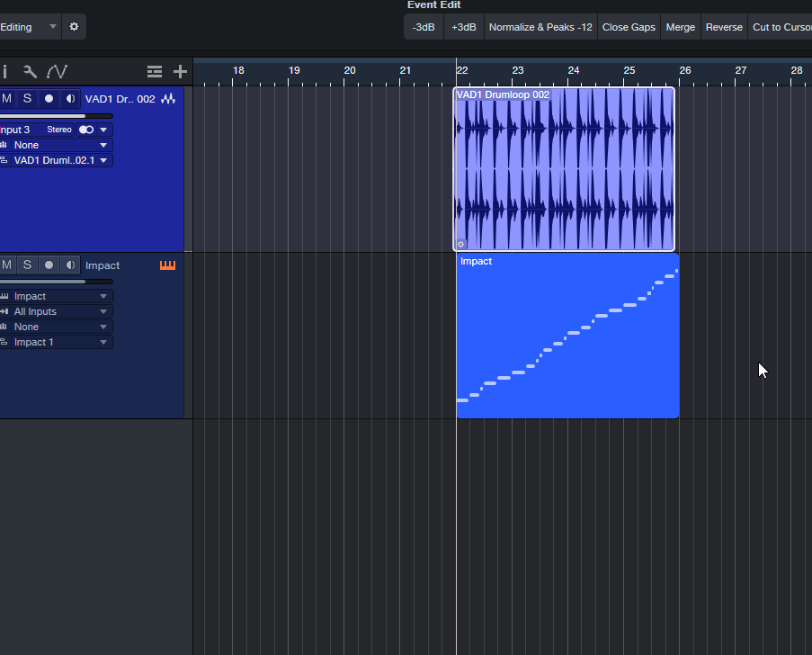Viewport: 812px width, 655px height.
Task: Open the gear settings next to Editing
Action: (x=74, y=27)
